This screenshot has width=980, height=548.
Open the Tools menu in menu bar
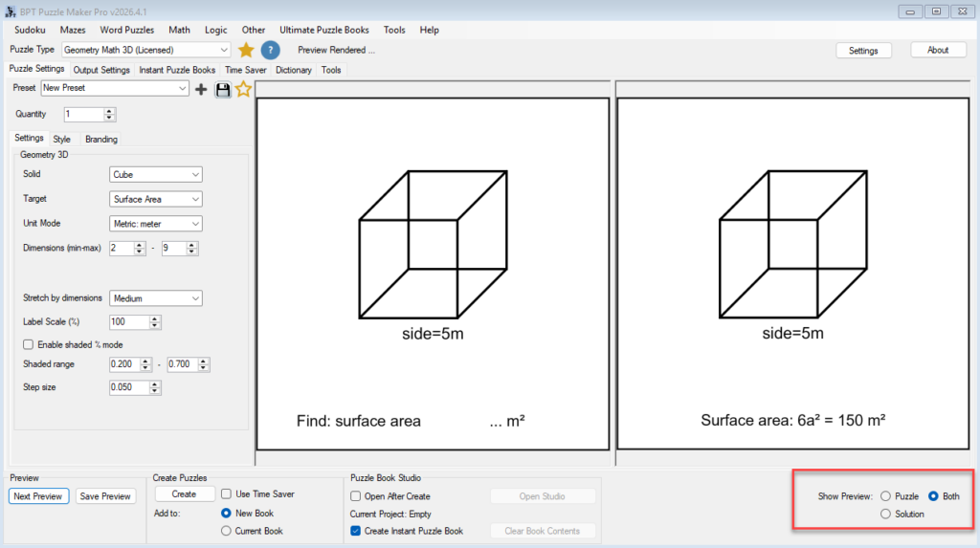(394, 30)
